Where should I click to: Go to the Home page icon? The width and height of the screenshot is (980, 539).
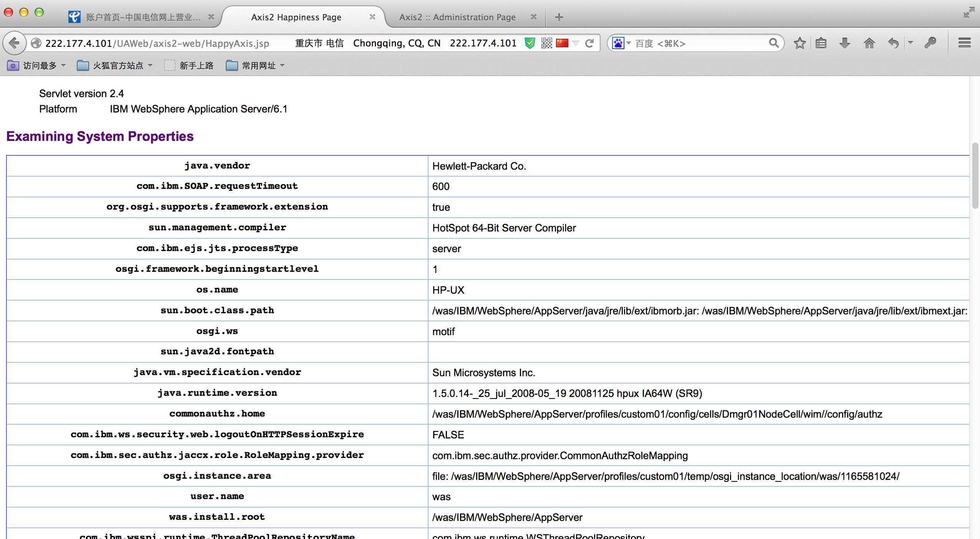869,43
